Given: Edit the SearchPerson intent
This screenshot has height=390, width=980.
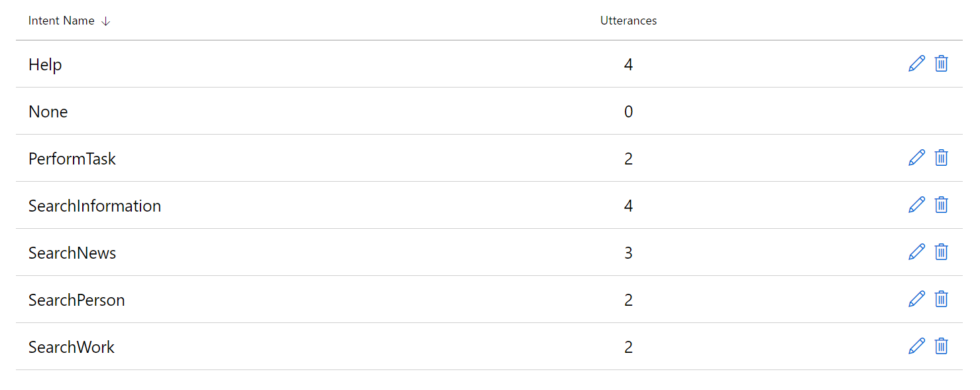Looking at the screenshot, I should [916, 299].
